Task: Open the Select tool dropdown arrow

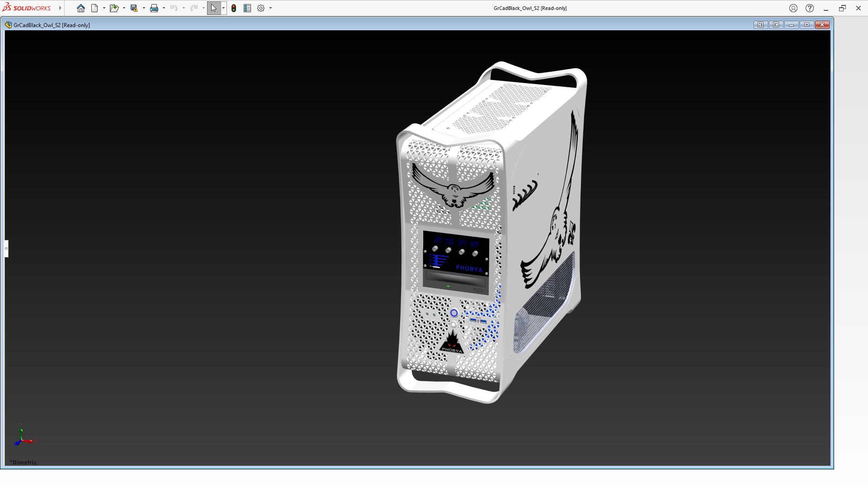Action: tap(223, 8)
